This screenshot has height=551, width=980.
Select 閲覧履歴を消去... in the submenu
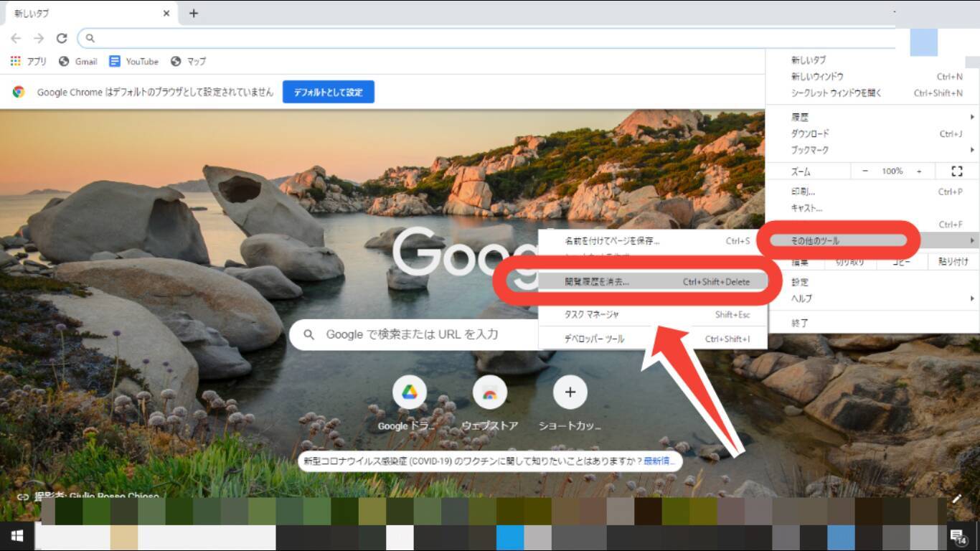click(653, 282)
